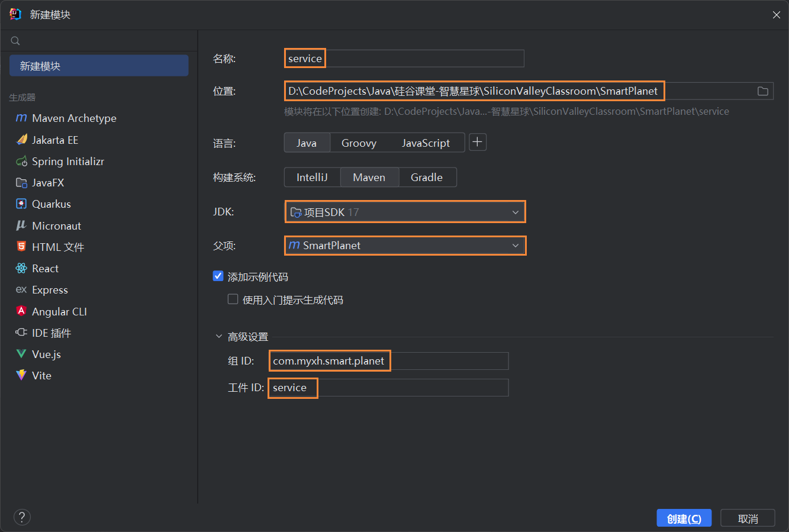
Task: Click IntelliJ IDEA logo in title bar
Action: (15, 14)
